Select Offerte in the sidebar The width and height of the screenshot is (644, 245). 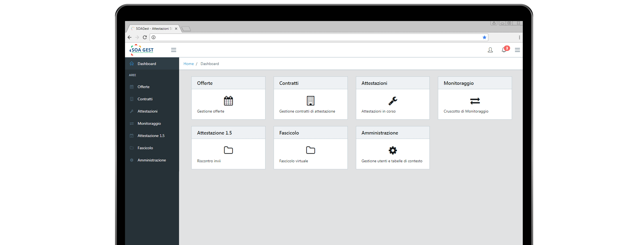coord(143,87)
